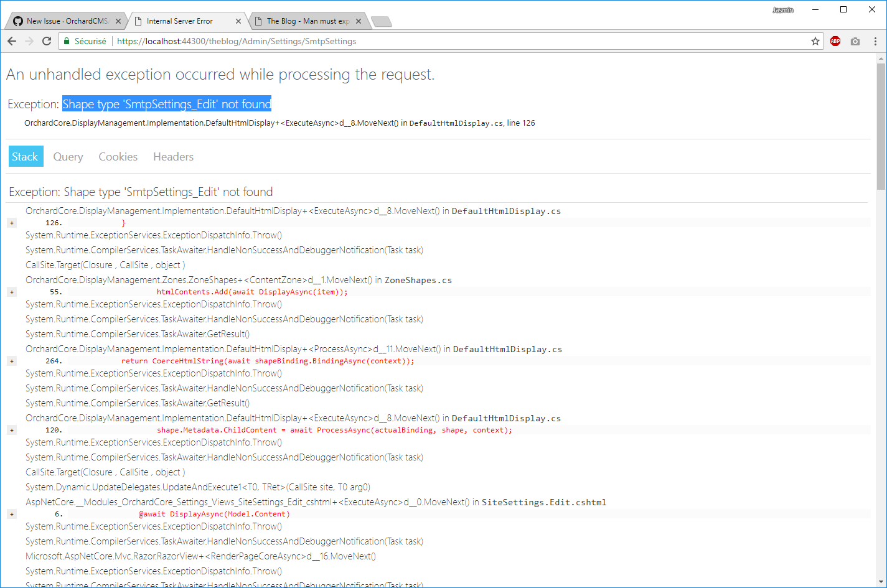This screenshot has width=887, height=588.
Task: Open the Headers tab
Action: point(172,156)
